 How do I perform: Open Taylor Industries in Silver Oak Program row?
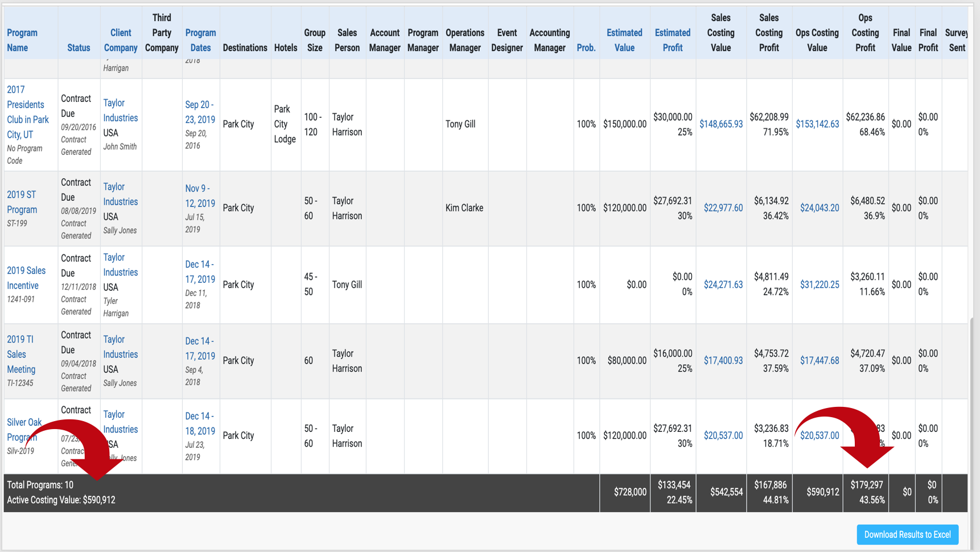tap(121, 422)
